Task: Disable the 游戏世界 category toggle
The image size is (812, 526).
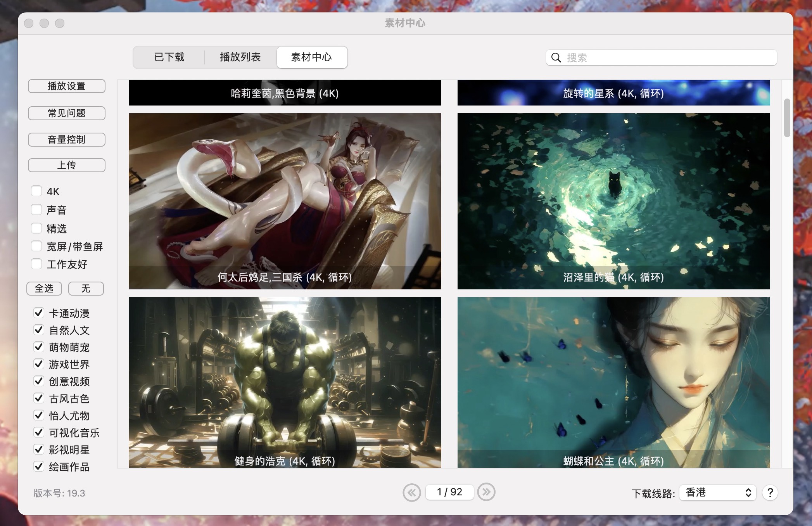Action: tap(37, 363)
